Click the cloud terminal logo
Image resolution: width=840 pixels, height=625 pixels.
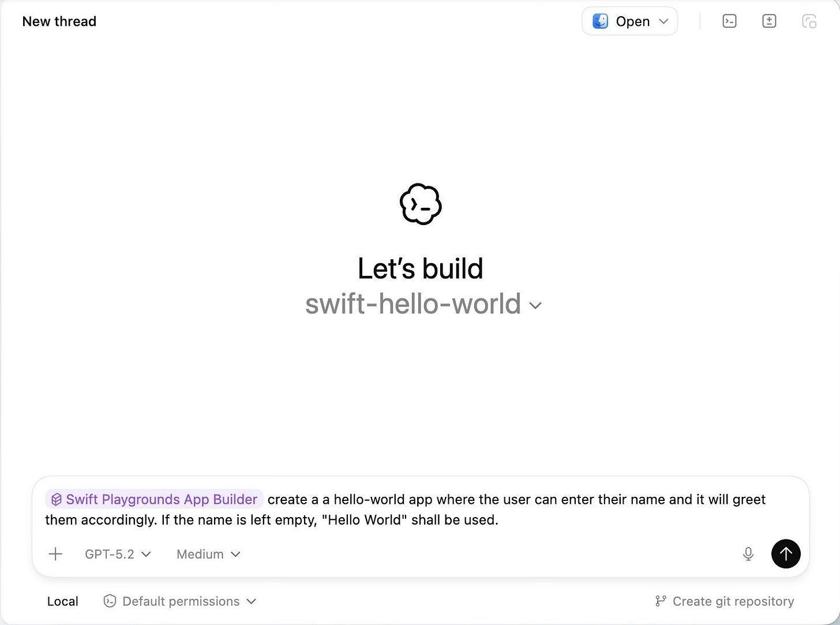click(421, 204)
